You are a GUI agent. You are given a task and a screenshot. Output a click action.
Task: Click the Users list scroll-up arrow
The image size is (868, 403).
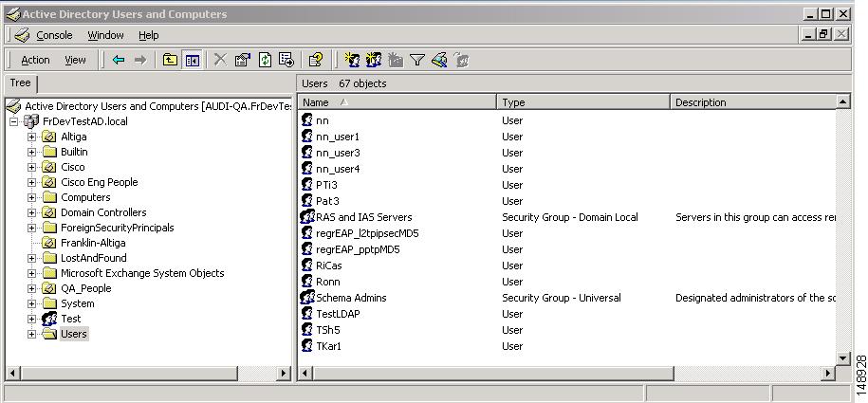843,101
